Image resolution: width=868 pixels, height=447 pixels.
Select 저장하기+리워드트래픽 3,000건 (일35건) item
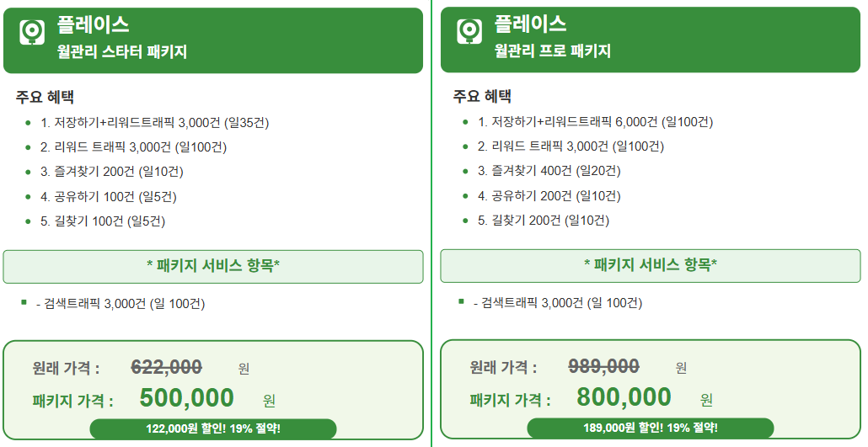click(x=154, y=122)
